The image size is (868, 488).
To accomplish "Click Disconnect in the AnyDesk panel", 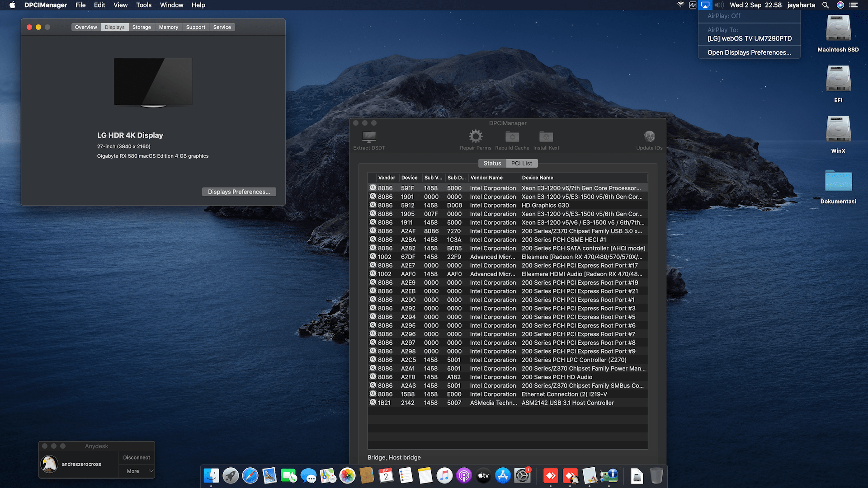I will coord(137,457).
